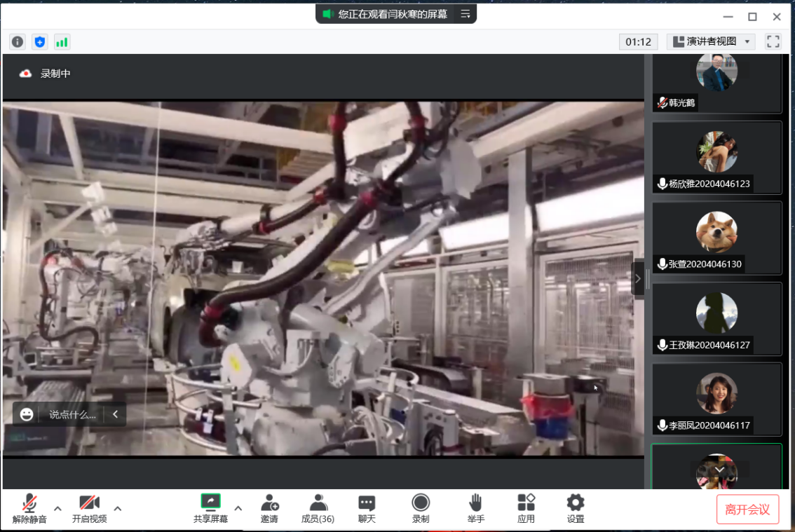Open the 演讲者视图 view dropdown
795x532 pixels.
tap(711, 42)
